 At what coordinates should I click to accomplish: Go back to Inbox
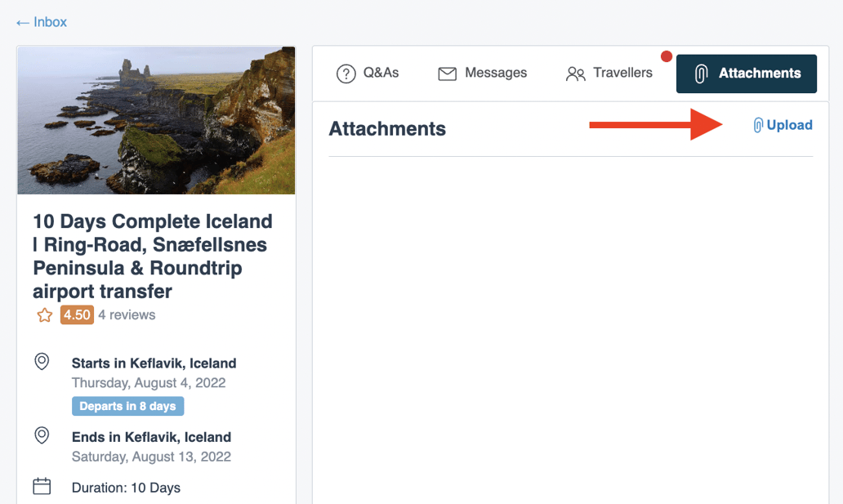(50, 22)
